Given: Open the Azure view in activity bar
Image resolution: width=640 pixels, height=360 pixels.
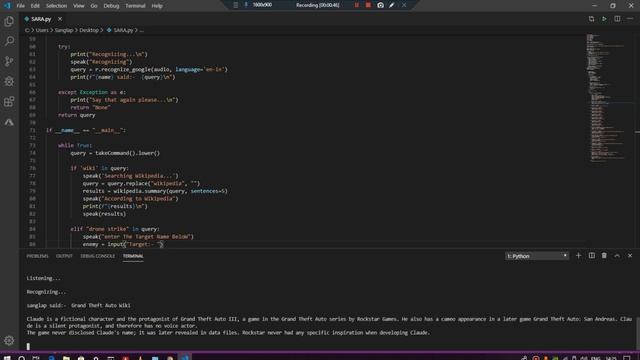Looking at the screenshot, I should click(x=9, y=122).
